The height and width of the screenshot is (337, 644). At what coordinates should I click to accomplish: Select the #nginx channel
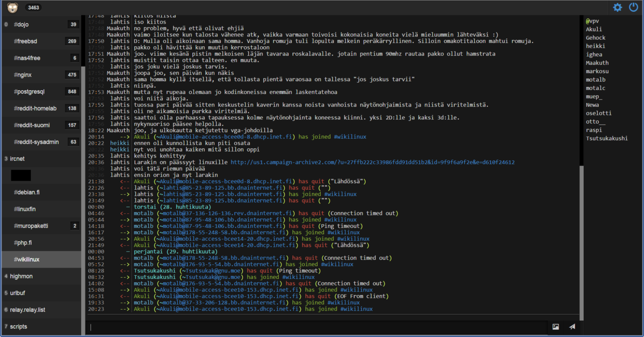click(23, 75)
